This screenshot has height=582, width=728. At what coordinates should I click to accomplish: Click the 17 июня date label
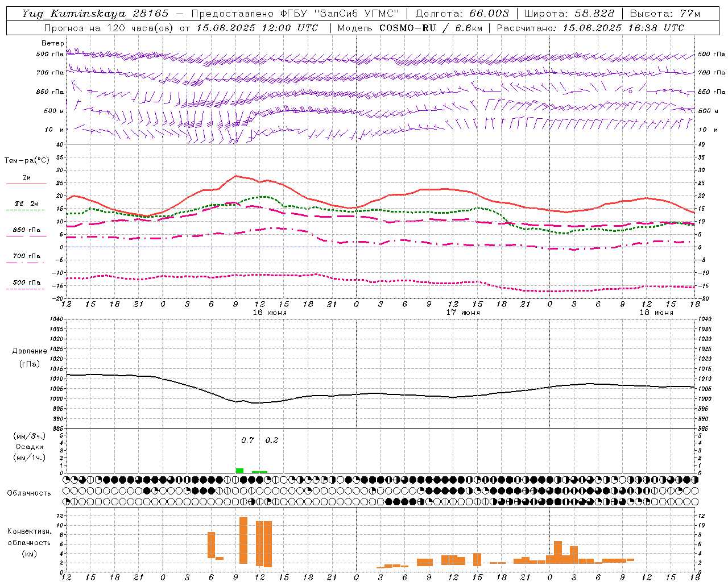click(463, 313)
